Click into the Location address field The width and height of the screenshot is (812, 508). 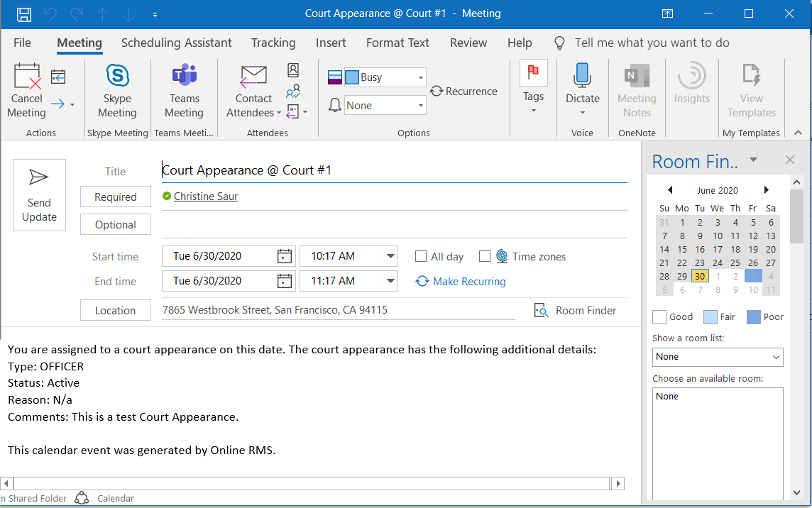point(338,310)
